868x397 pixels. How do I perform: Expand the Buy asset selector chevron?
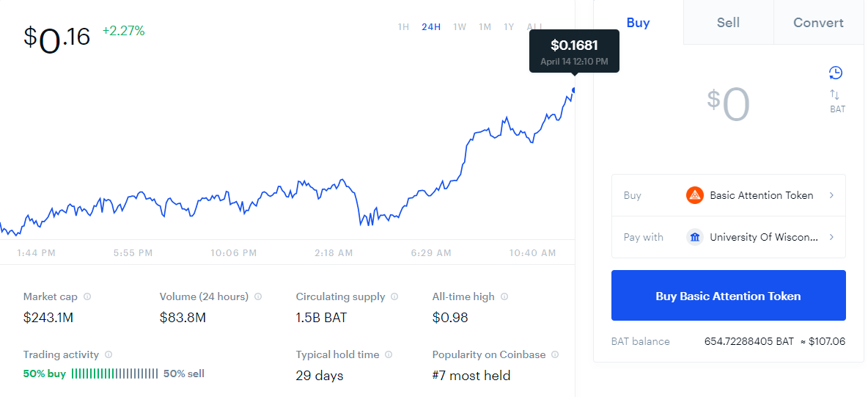coord(831,195)
